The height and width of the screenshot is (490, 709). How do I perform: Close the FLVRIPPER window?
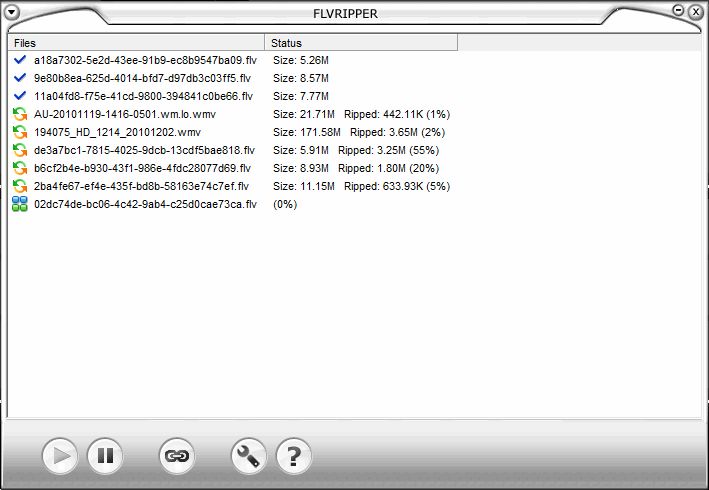(696, 12)
